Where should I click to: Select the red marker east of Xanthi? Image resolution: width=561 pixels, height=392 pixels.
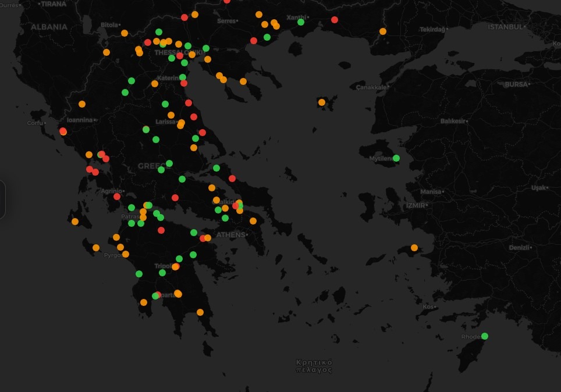tap(335, 20)
